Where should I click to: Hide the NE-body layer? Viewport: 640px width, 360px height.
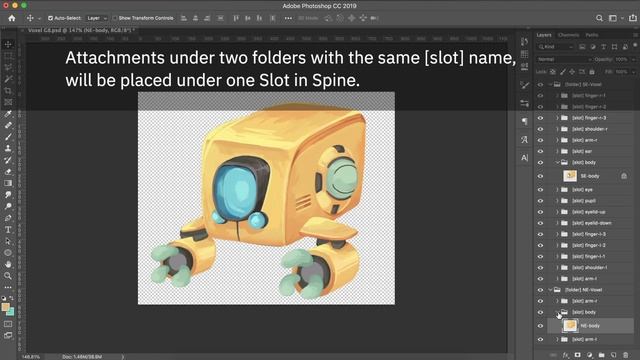point(540,326)
